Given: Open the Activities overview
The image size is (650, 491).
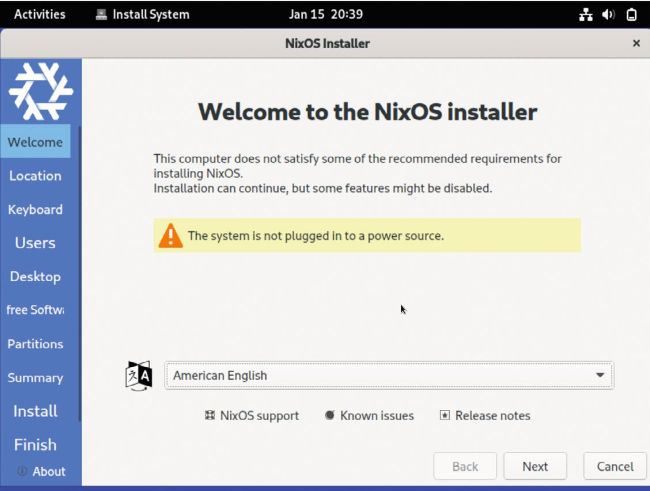Looking at the screenshot, I should [x=40, y=15].
